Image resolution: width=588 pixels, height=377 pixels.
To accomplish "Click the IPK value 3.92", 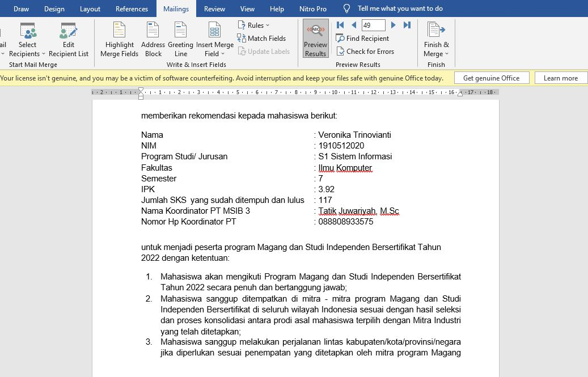I will 326,189.
